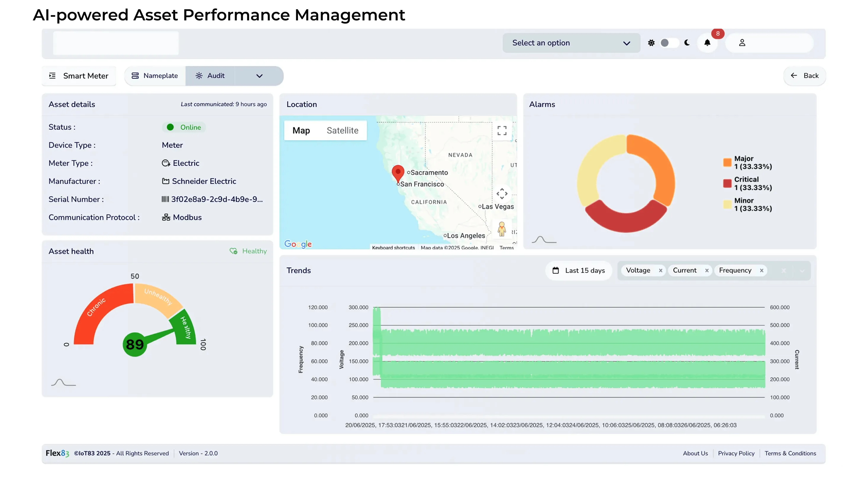This screenshot has width=868, height=496.
Task: Toggle the light/dark theme switch
Action: tap(669, 43)
